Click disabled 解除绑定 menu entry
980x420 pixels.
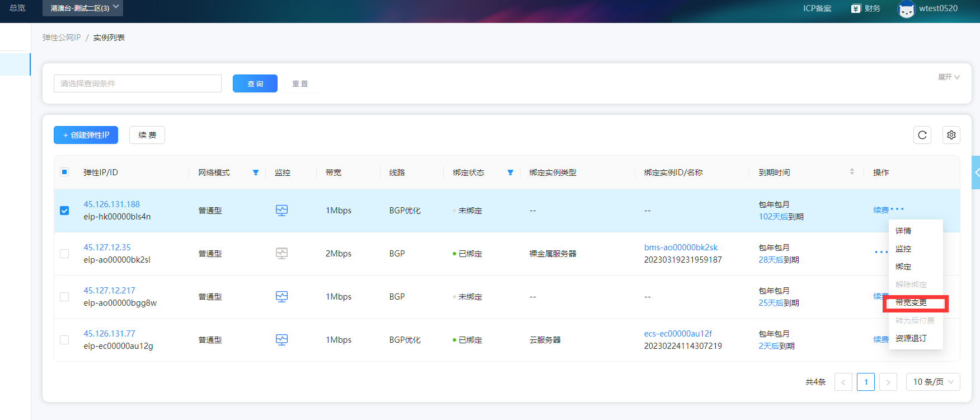(x=911, y=284)
